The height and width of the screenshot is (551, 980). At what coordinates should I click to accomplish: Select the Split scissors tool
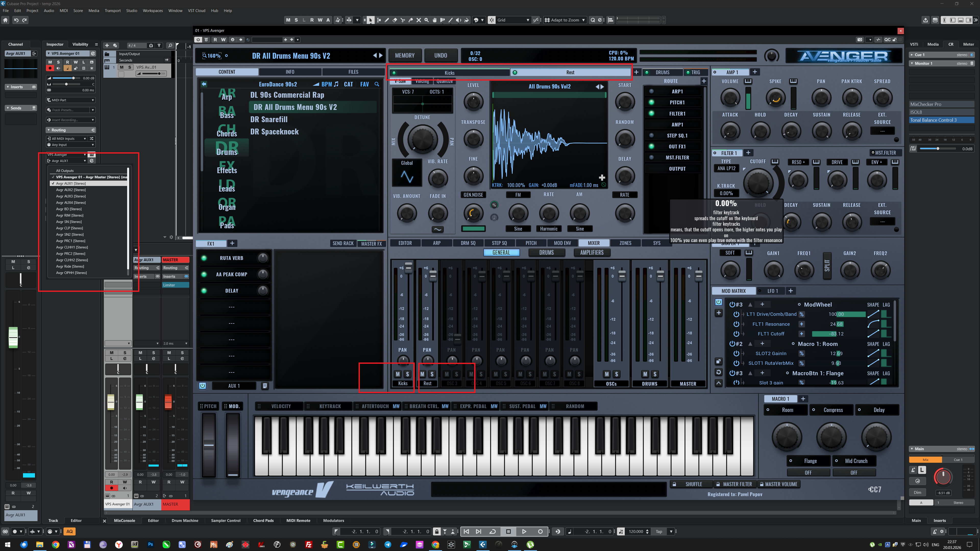point(402,20)
